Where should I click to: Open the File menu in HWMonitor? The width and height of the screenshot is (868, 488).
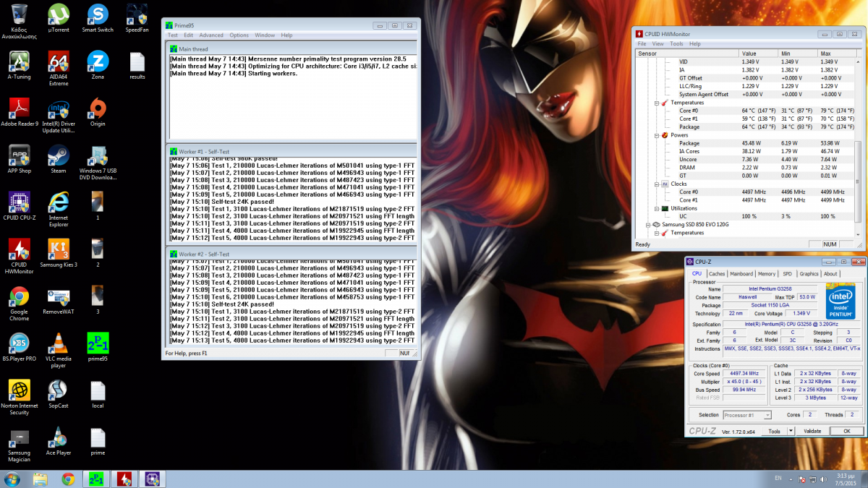coord(642,43)
